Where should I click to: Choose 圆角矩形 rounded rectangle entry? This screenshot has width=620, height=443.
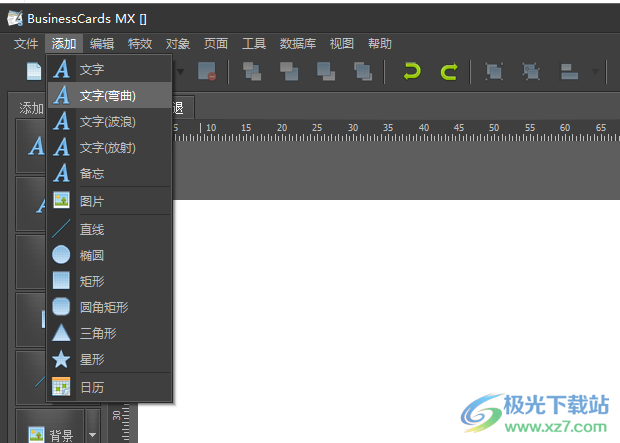110,307
